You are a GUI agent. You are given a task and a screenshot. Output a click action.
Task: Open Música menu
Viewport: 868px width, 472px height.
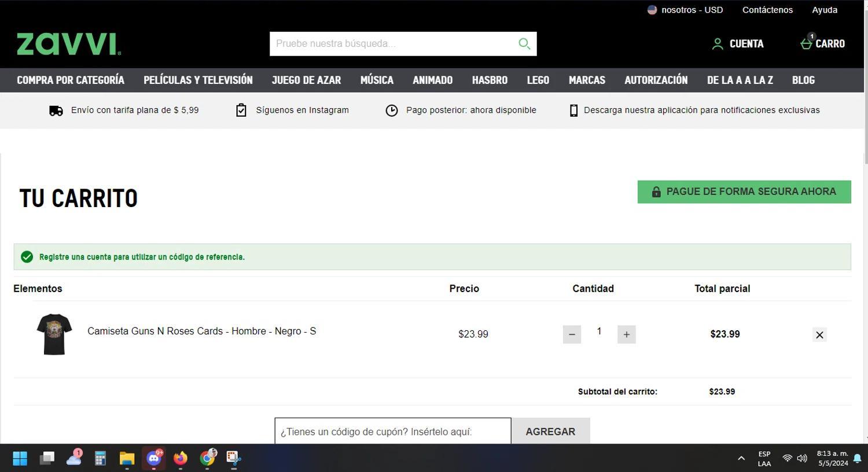377,80
